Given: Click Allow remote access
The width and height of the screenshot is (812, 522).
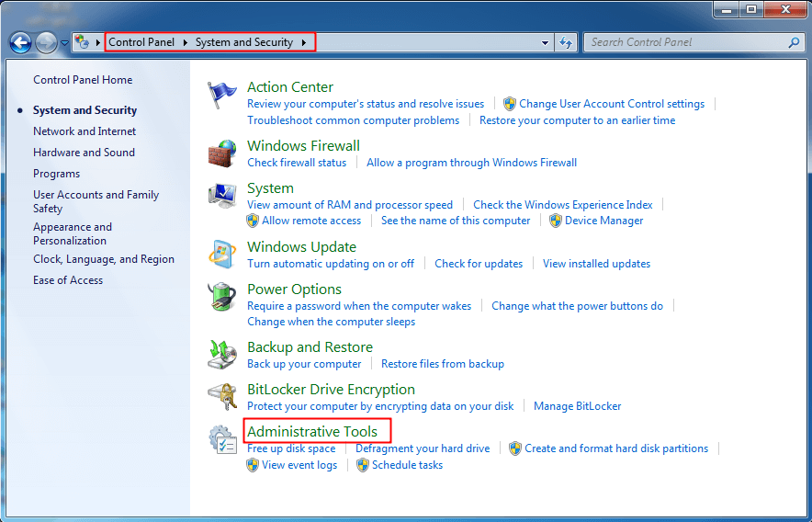Looking at the screenshot, I should click(311, 221).
